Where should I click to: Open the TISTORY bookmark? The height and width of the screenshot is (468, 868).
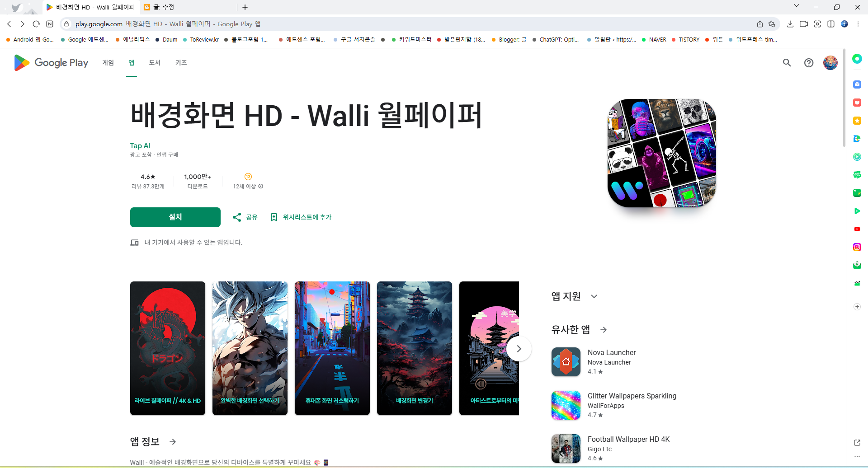coord(685,40)
